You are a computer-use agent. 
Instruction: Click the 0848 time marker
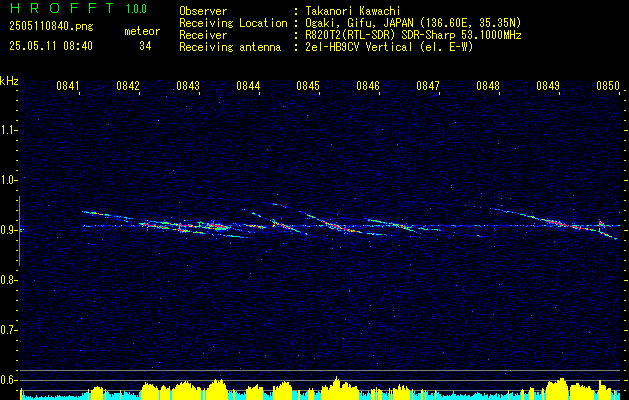[488, 86]
